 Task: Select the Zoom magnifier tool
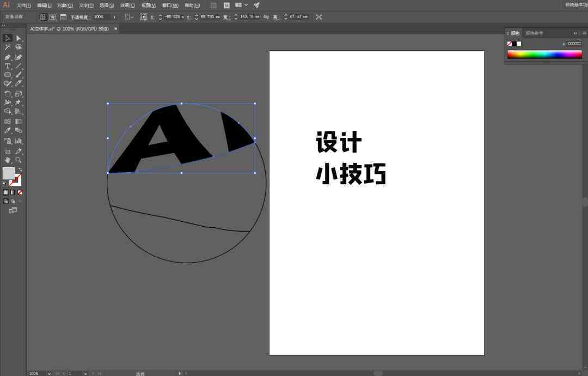pos(19,160)
